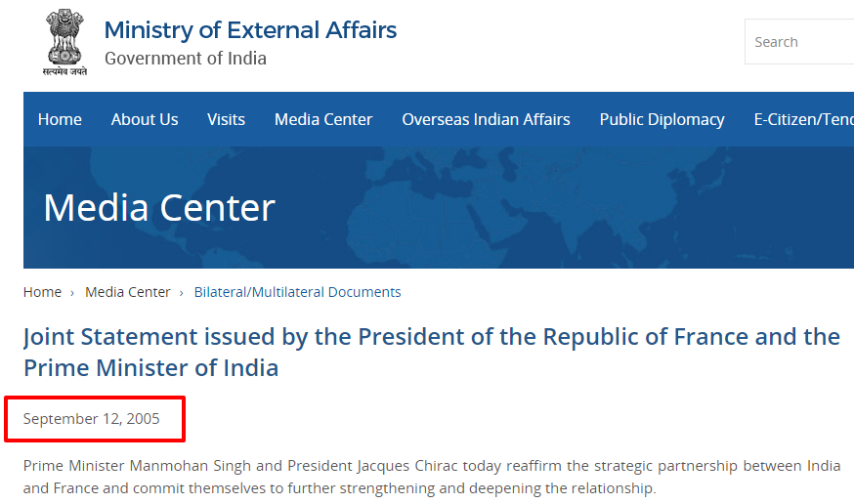
Task: Click the September 12, 2005 date text
Action: [x=92, y=419]
